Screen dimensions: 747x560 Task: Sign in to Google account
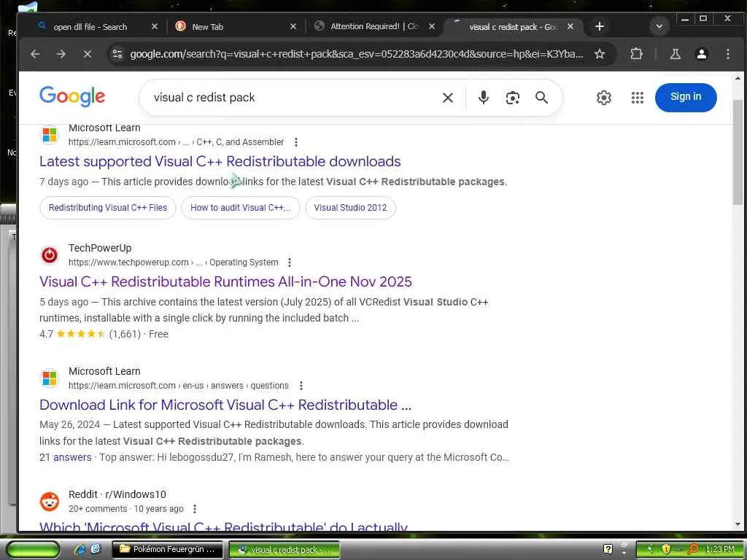click(x=686, y=97)
